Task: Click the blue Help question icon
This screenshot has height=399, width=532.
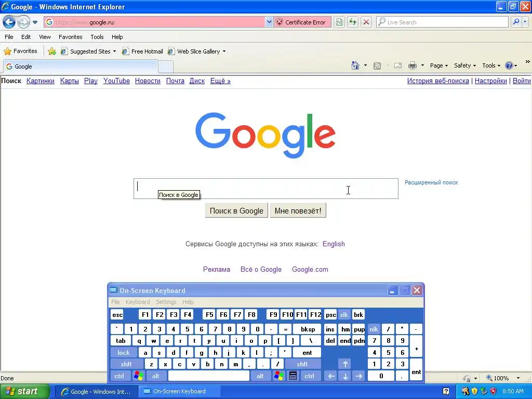Action: pyautogui.click(x=509, y=65)
